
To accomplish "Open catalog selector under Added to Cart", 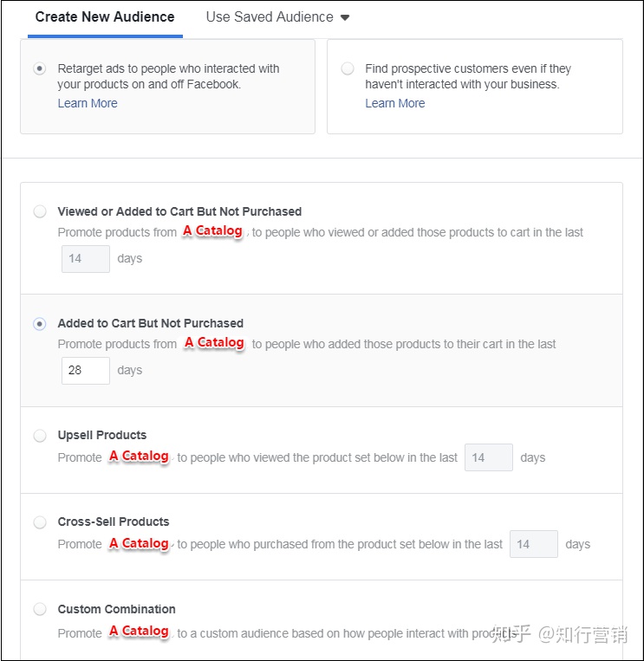I will pyautogui.click(x=215, y=343).
